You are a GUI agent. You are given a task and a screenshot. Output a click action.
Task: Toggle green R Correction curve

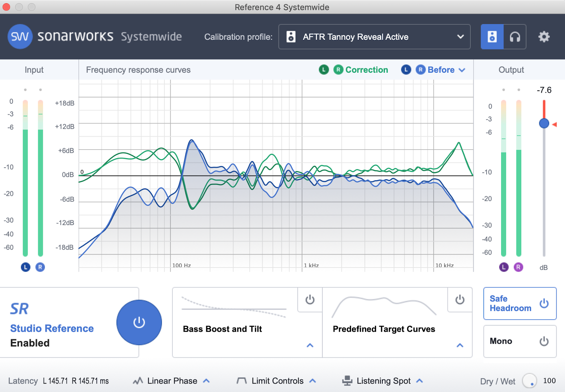point(338,70)
